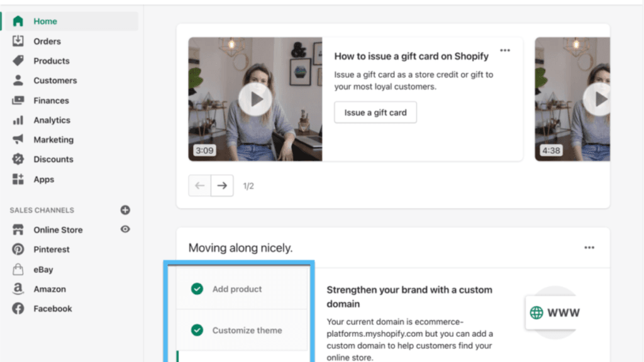The height and width of the screenshot is (362, 644).
Task: View online store via eye icon
Action: (125, 229)
